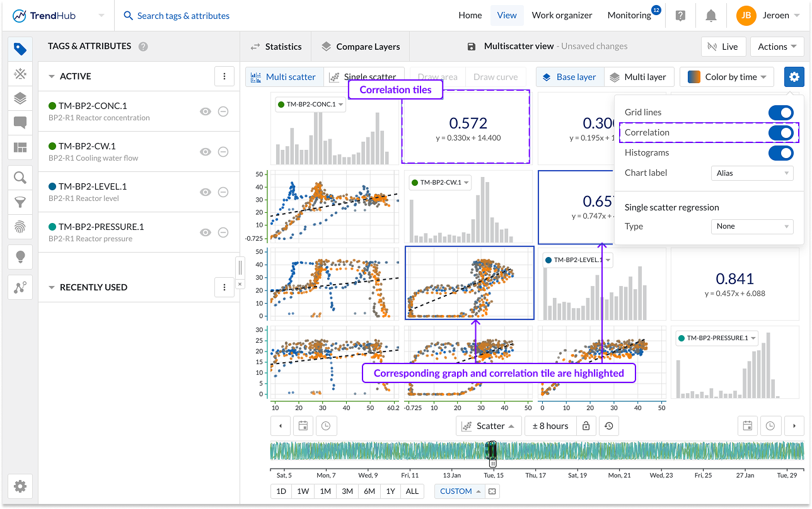Image resolution: width=812 pixels, height=509 pixels.
Task: Click the Live button
Action: click(x=723, y=47)
